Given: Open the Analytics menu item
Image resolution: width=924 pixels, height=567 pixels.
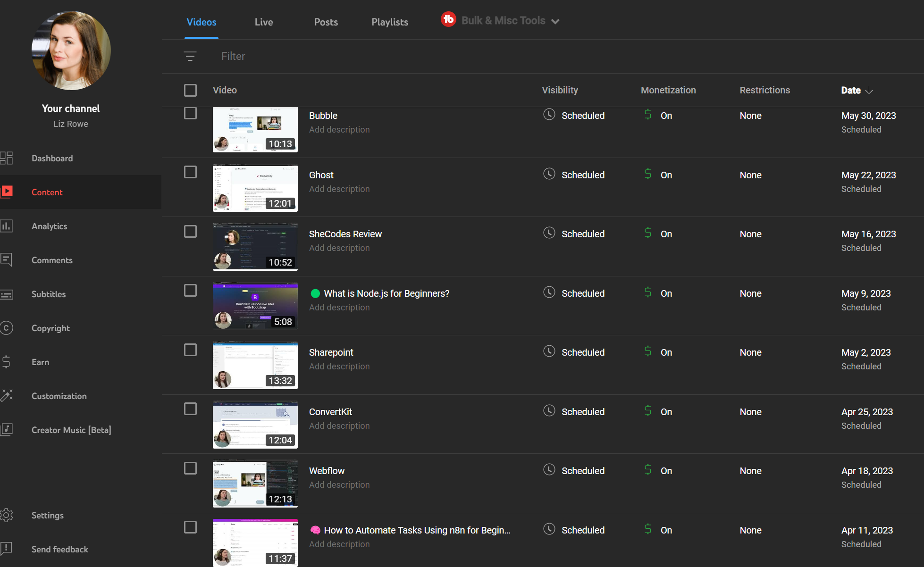Looking at the screenshot, I should 50,226.
